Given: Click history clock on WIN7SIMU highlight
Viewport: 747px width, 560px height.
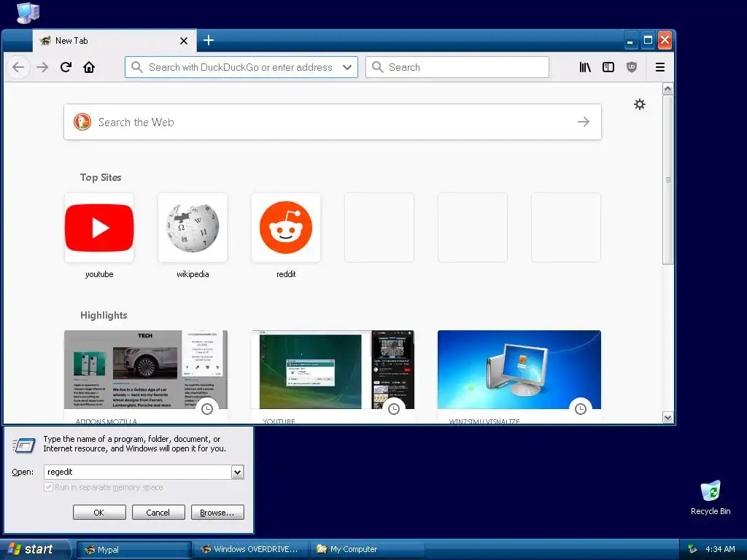Looking at the screenshot, I should pos(580,409).
